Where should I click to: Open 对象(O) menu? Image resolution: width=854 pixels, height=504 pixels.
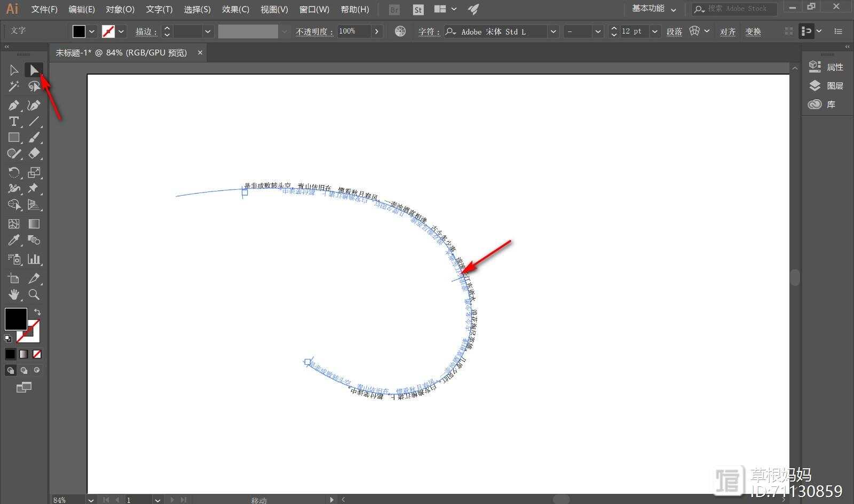click(120, 9)
